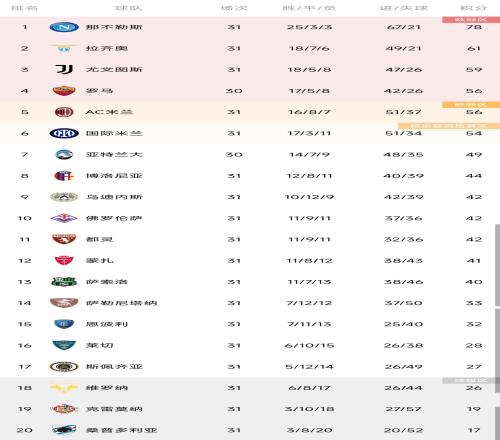
Task: Select the Inter Milan logo
Action: pos(64,133)
